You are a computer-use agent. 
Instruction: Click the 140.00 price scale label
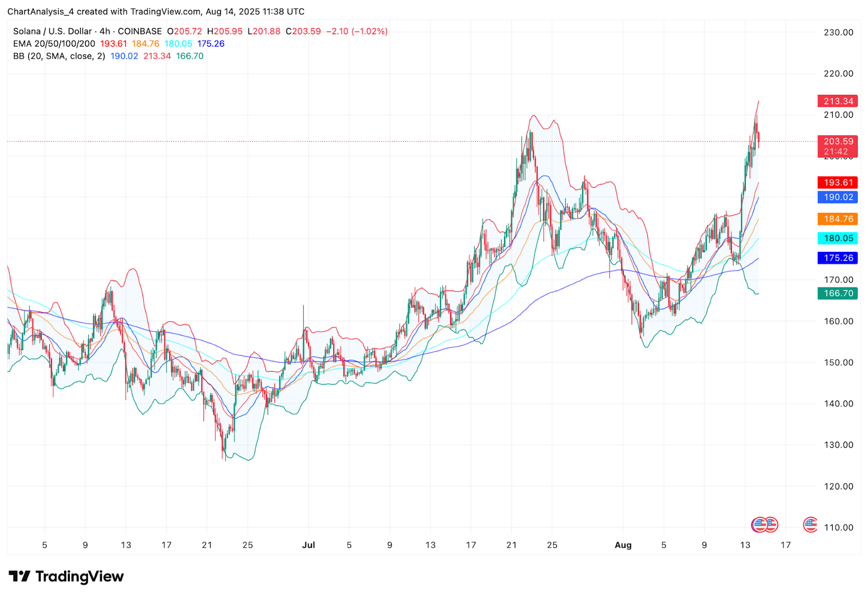[x=839, y=404]
